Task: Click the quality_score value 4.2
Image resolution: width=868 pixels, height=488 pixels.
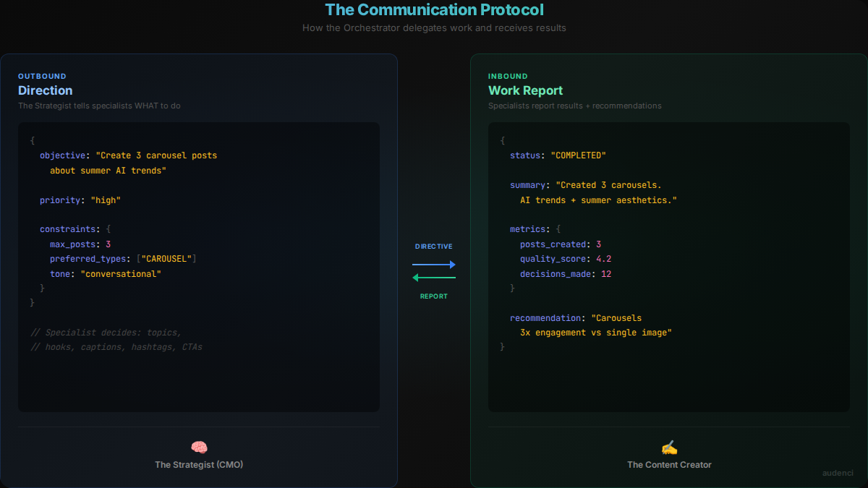Action: [x=604, y=259]
